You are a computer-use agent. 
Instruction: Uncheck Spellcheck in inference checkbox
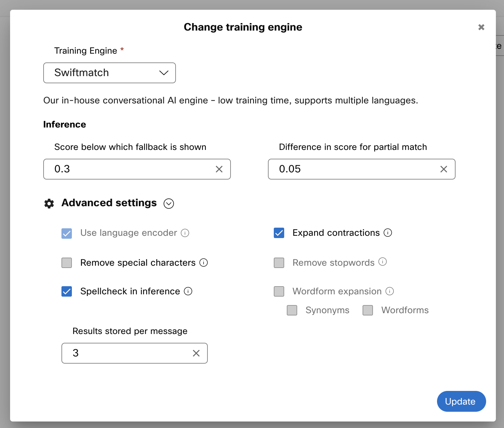pos(67,291)
